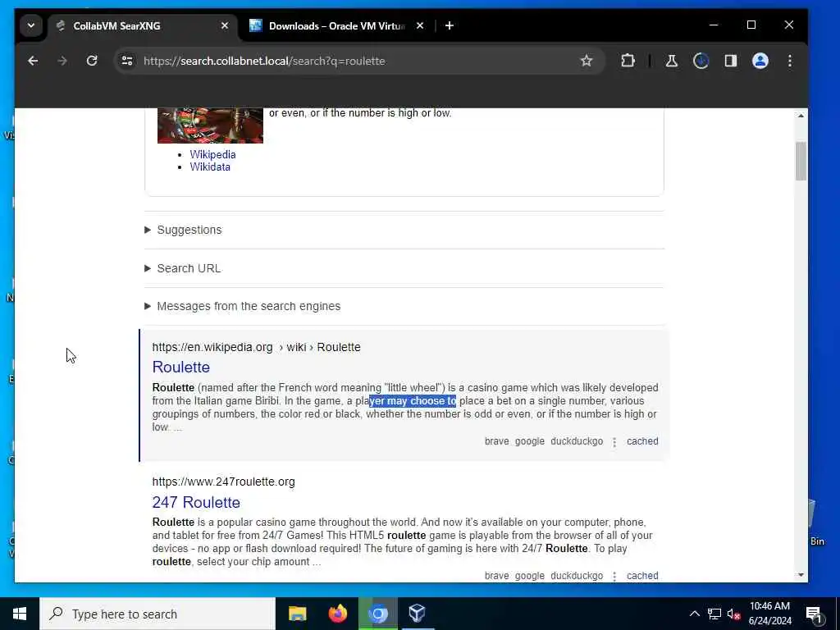Go back to the previous page
This screenshot has height=630, width=840.
point(33,61)
